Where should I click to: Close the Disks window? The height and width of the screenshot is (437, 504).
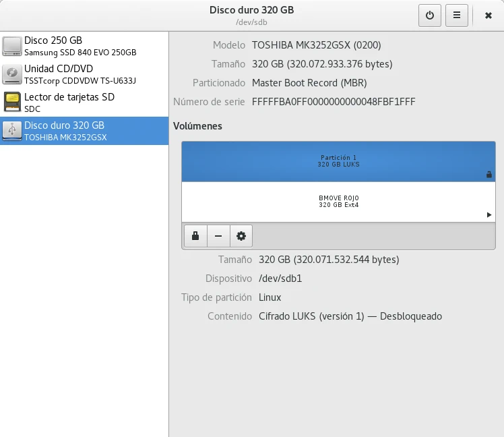coord(488,16)
